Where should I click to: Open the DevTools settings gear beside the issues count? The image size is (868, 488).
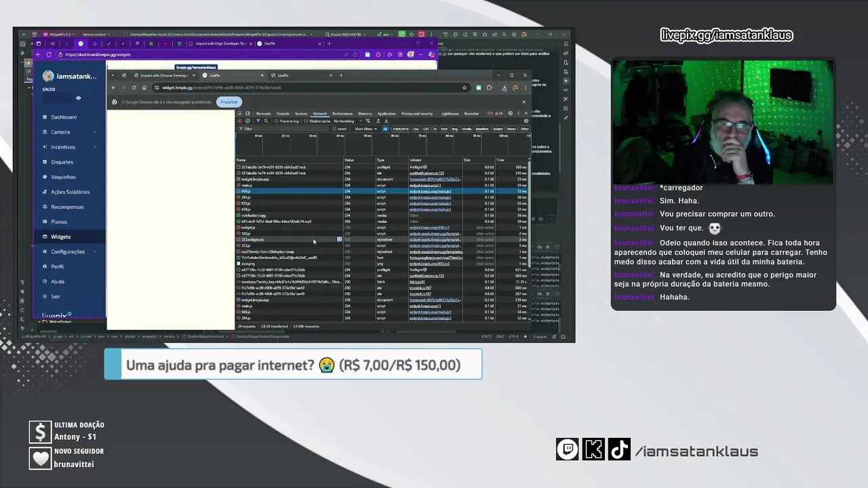tap(511, 113)
